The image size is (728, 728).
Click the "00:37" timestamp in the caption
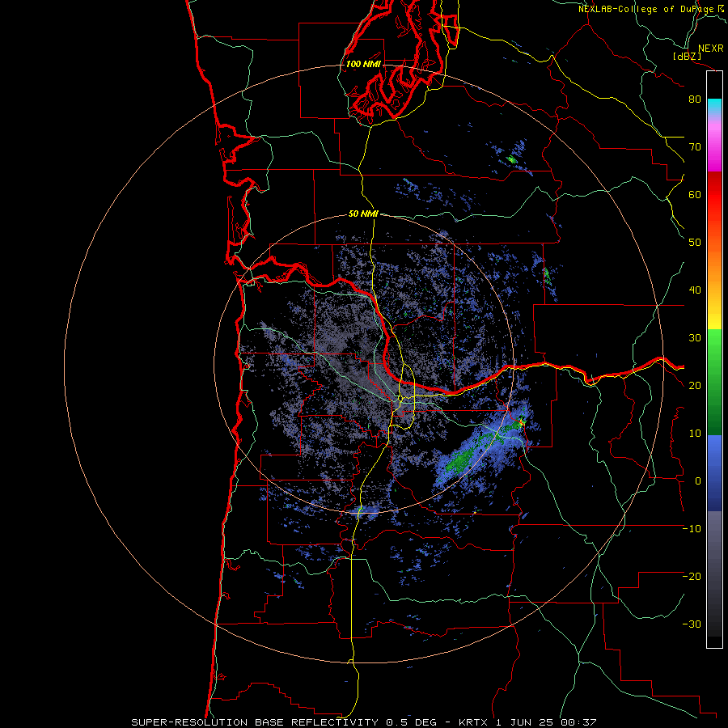coord(578,722)
